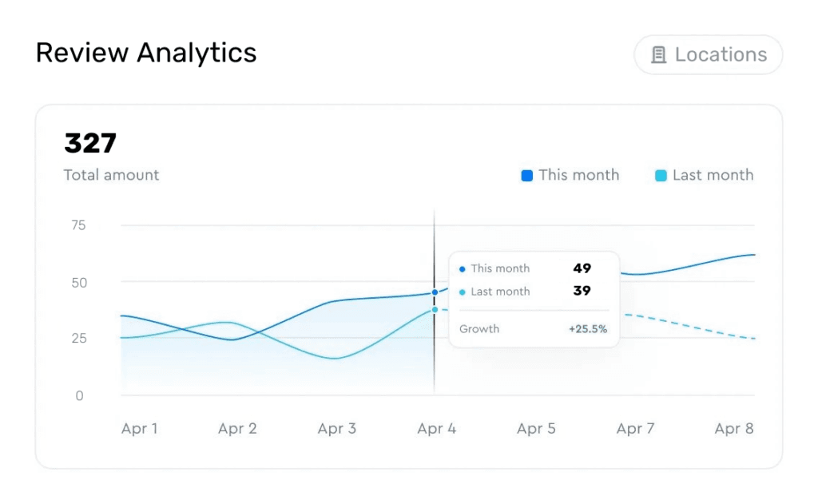The height and width of the screenshot is (504, 818).
Task: Click the This month 49 tooltip row
Action: 526,268
